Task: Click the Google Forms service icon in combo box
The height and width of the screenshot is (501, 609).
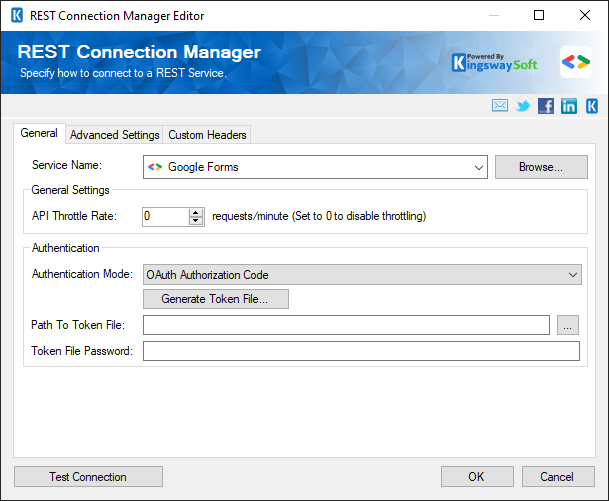Action: (155, 167)
